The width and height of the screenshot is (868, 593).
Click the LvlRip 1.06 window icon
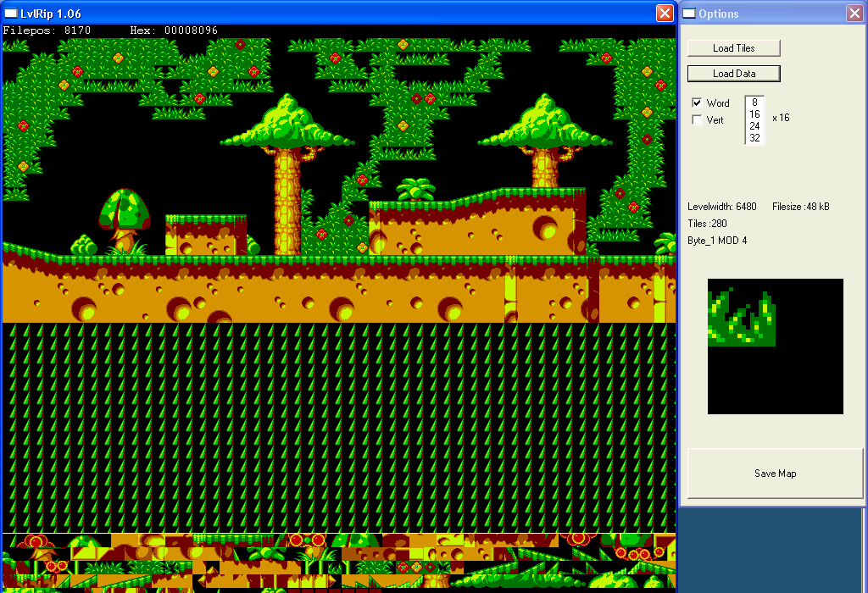(10, 14)
